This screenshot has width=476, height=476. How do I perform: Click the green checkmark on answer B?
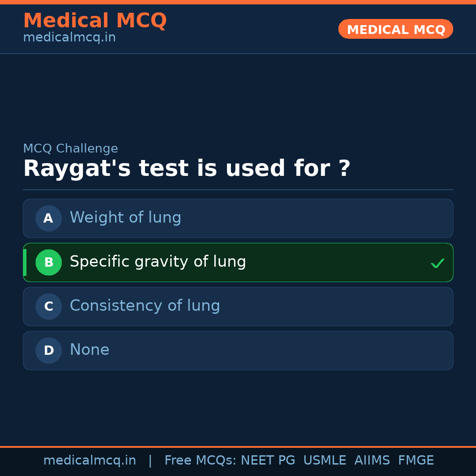(x=438, y=263)
